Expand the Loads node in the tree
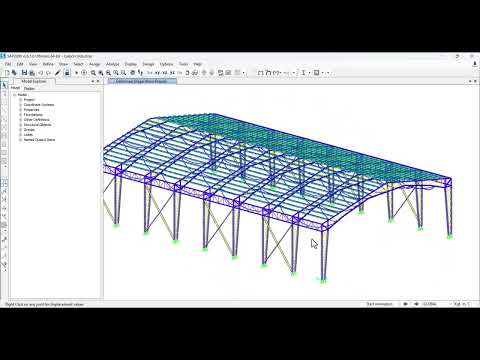 pos(20,135)
